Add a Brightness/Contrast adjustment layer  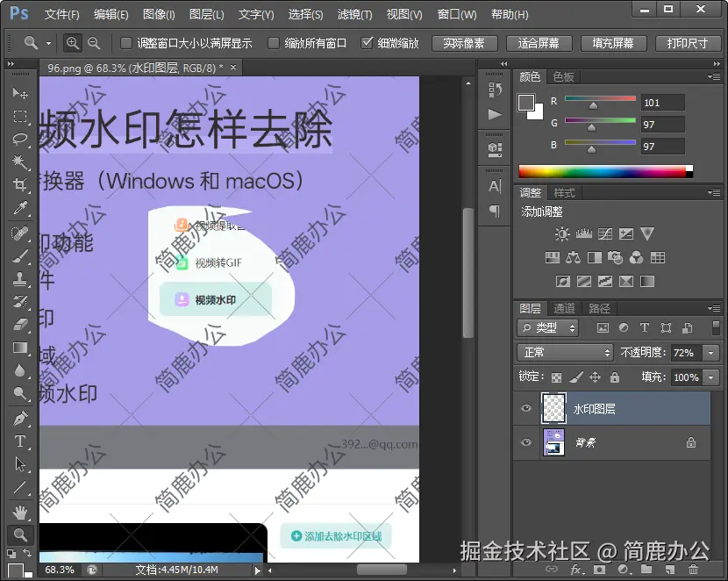(561, 234)
